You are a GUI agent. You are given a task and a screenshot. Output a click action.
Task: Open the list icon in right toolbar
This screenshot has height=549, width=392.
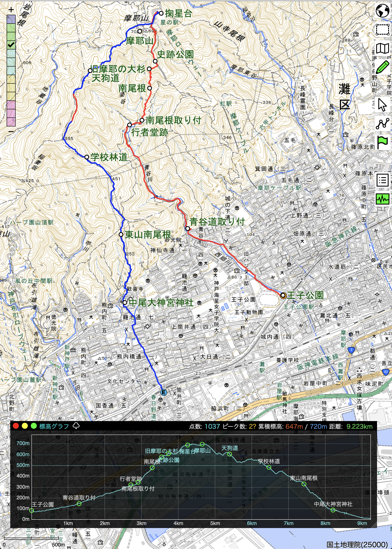pyautogui.click(x=383, y=180)
